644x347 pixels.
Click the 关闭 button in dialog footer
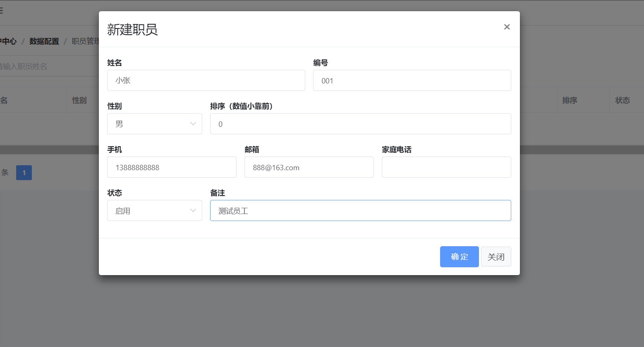coord(496,257)
